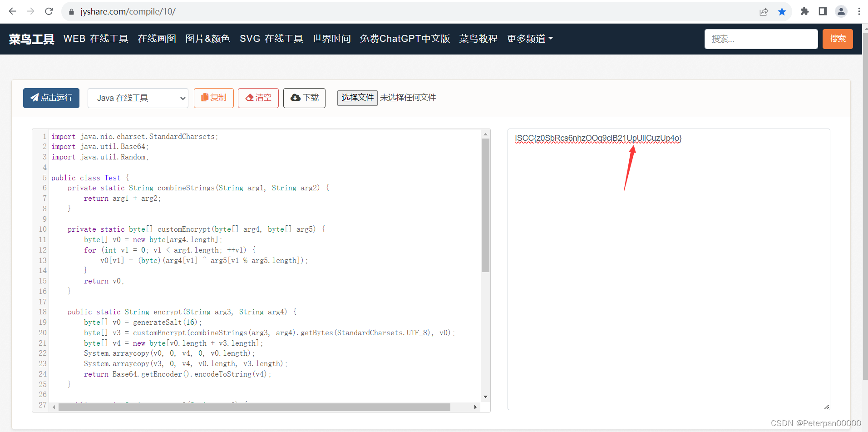
Task: Download the code with 下载 button
Action: 304,98
